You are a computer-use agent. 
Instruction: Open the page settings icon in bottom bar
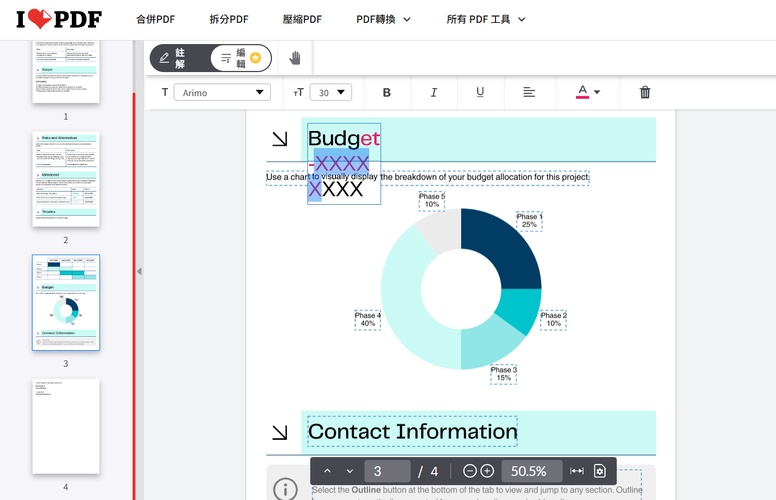[x=600, y=471]
